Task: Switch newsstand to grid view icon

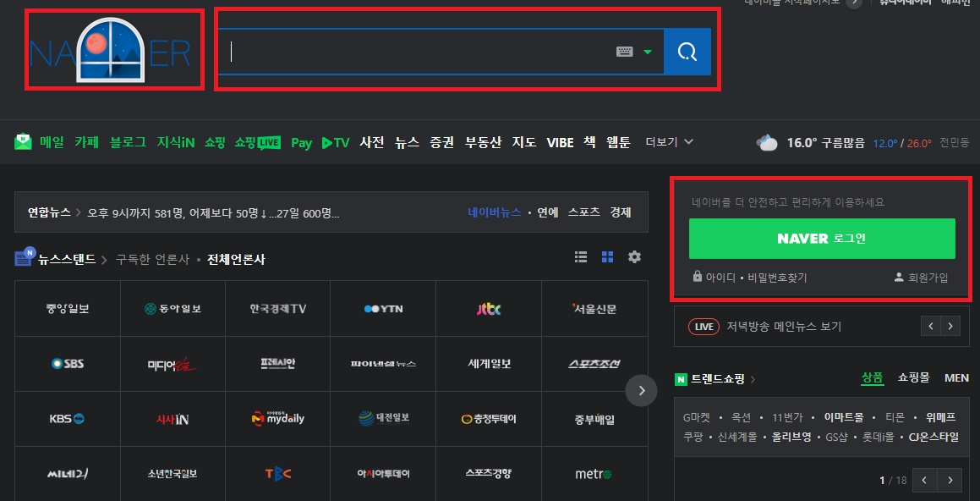Action: point(607,256)
